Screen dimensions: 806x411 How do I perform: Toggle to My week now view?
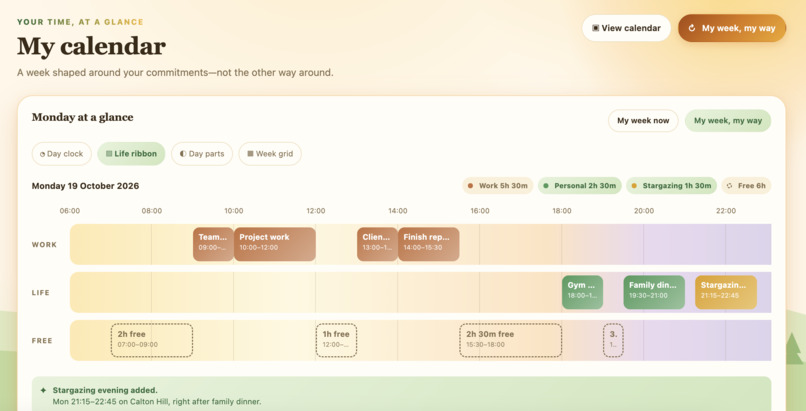(x=643, y=121)
